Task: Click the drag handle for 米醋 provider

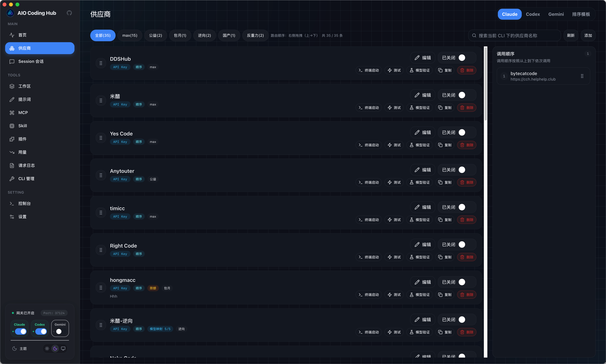Action: (101, 101)
